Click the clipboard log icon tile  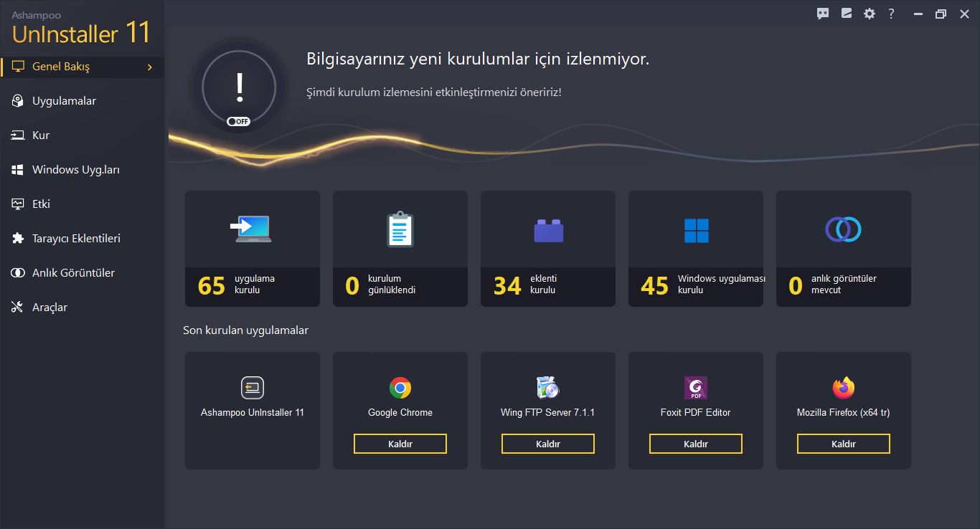tap(400, 229)
